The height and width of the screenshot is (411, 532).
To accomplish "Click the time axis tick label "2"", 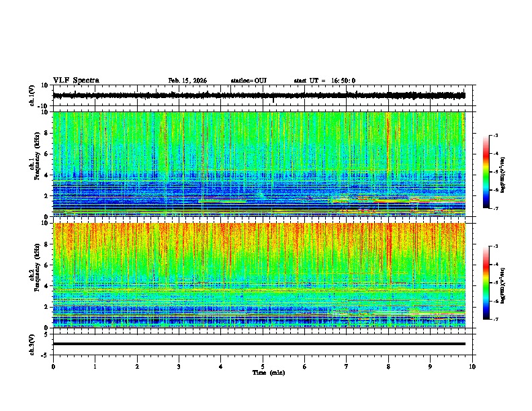I will tap(137, 367).
